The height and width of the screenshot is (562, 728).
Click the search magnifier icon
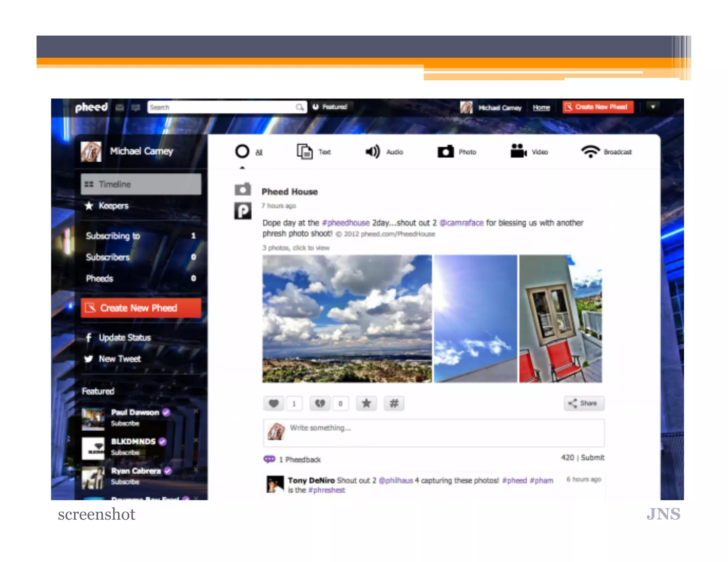[x=300, y=107]
